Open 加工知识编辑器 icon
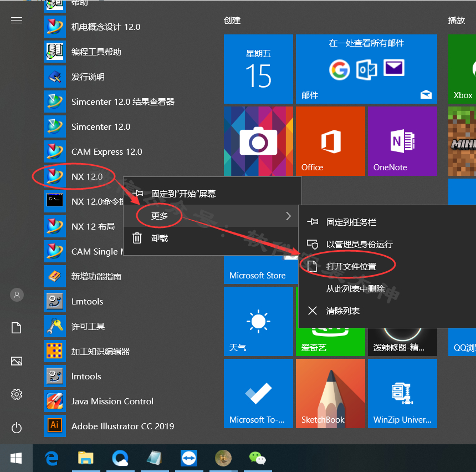This screenshot has height=472, width=476. click(55, 351)
